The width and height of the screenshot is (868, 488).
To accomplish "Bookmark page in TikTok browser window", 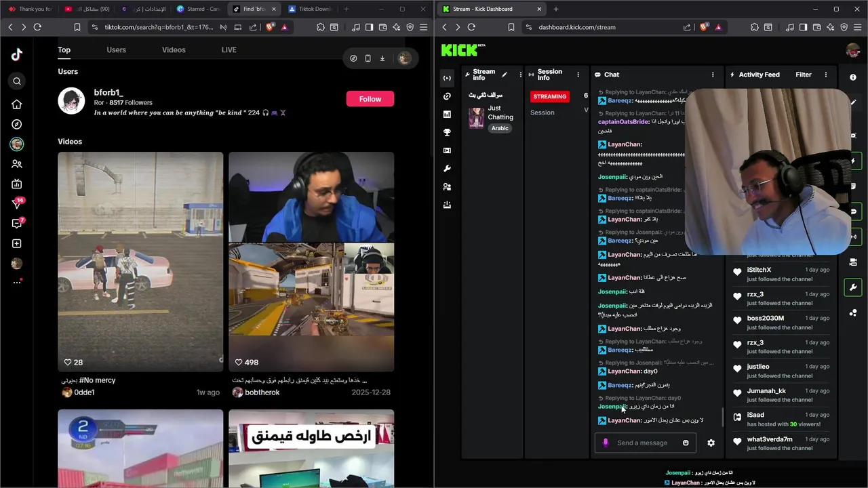I will (77, 27).
